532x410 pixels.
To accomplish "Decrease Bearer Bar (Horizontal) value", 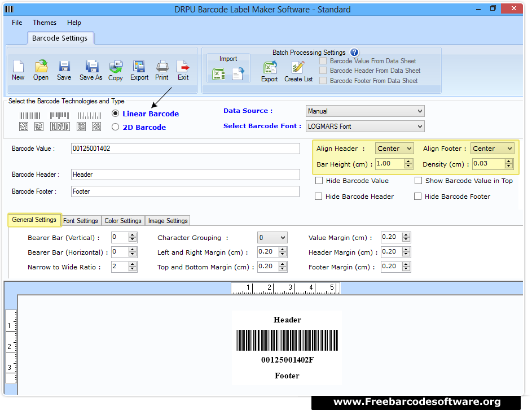I will (x=133, y=255).
